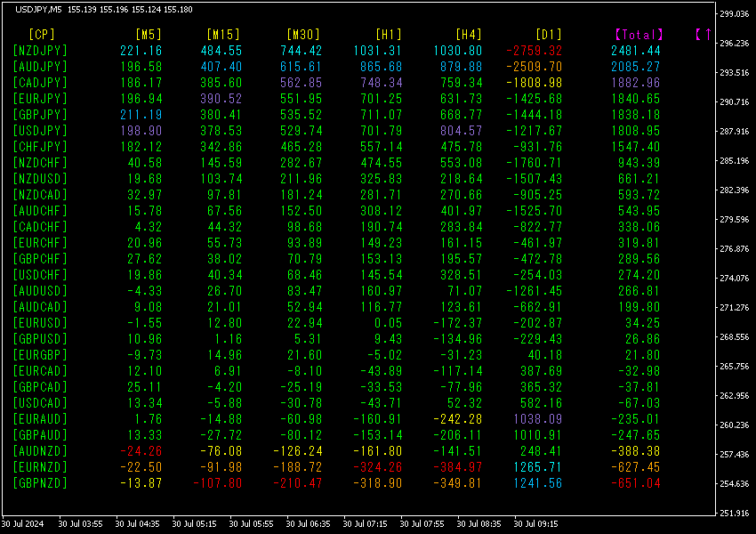The height and width of the screenshot is (534, 756).
Task: Click the [M15] column header
Action: (223, 34)
